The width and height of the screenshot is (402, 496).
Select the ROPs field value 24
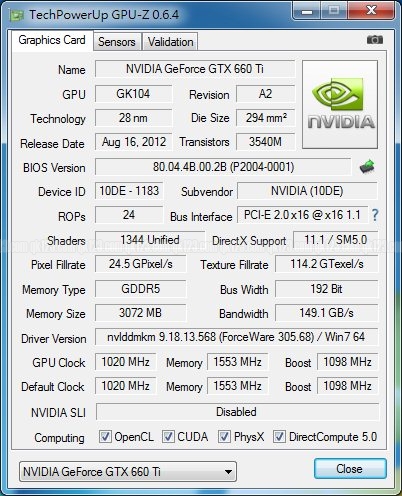tap(129, 215)
